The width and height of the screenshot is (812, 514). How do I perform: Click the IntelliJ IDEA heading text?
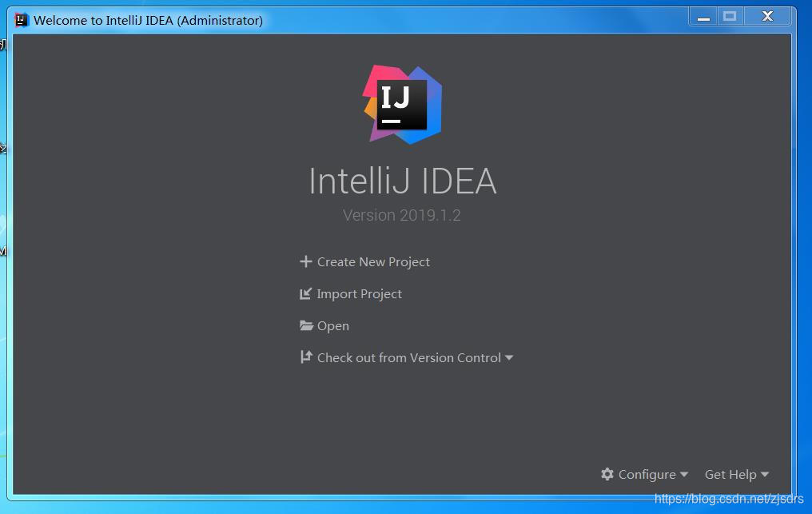pyautogui.click(x=402, y=181)
